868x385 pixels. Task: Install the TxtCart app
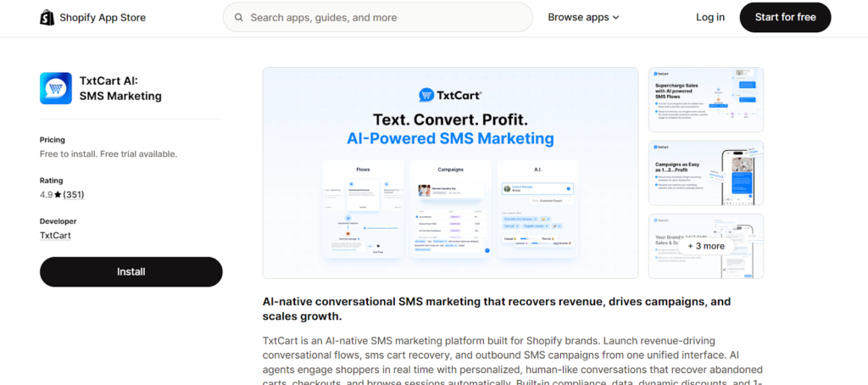click(x=131, y=271)
